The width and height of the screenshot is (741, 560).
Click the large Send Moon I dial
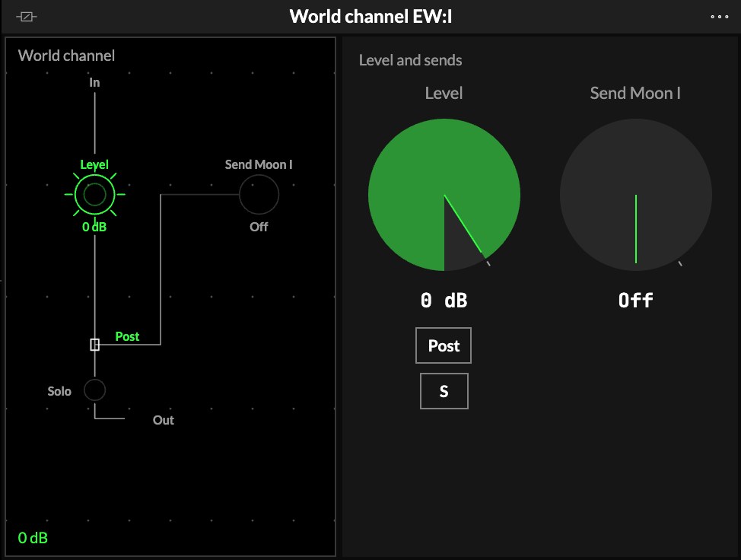point(635,195)
